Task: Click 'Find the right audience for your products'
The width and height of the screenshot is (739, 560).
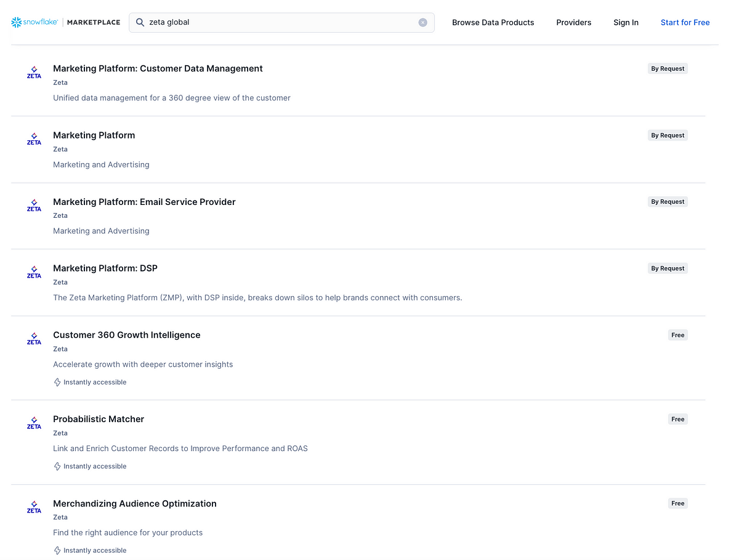Action: (x=127, y=533)
